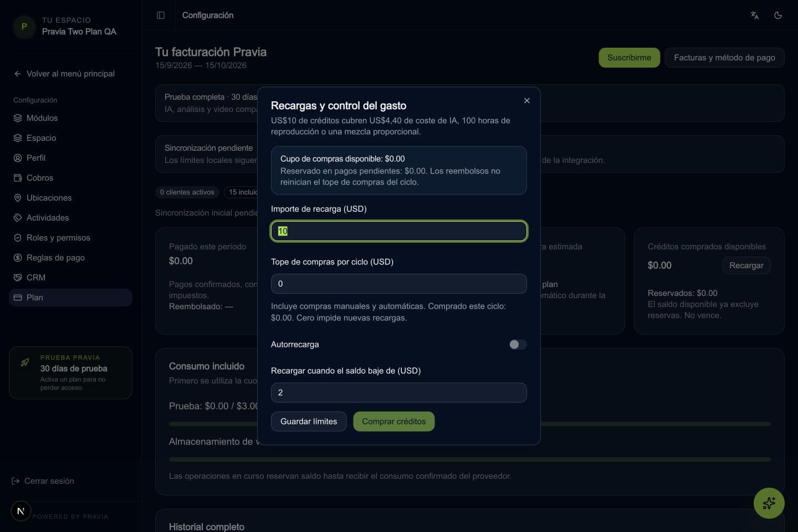Save with Guardar límites button
Viewport: 798px width, 532px height.
pos(309,422)
